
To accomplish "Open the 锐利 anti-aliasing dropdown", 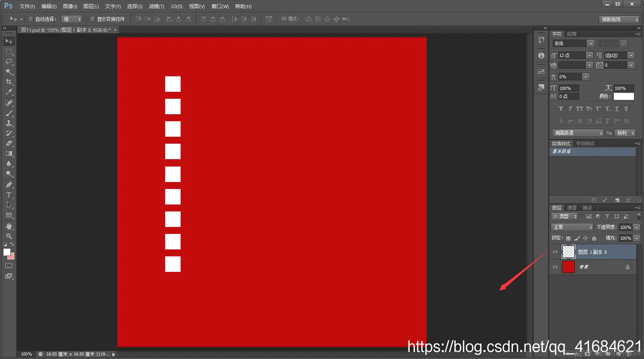I will pos(625,133).
